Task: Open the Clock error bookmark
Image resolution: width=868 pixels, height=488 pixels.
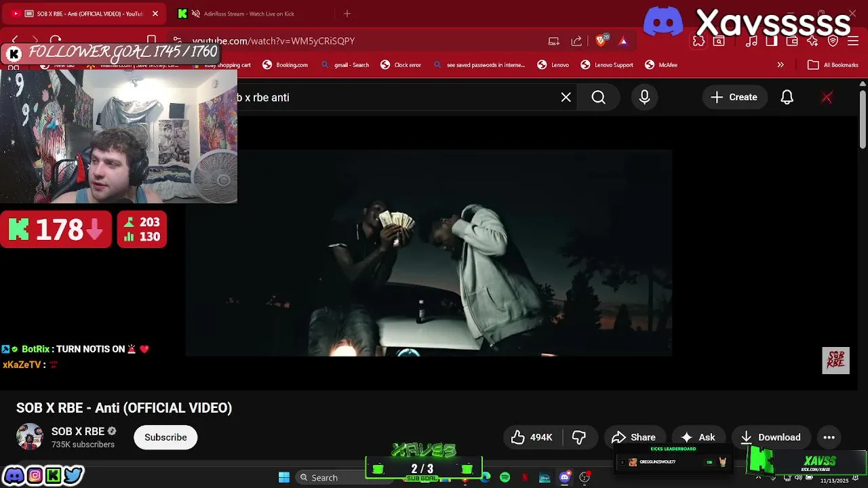Action: [x=401, y=65]
